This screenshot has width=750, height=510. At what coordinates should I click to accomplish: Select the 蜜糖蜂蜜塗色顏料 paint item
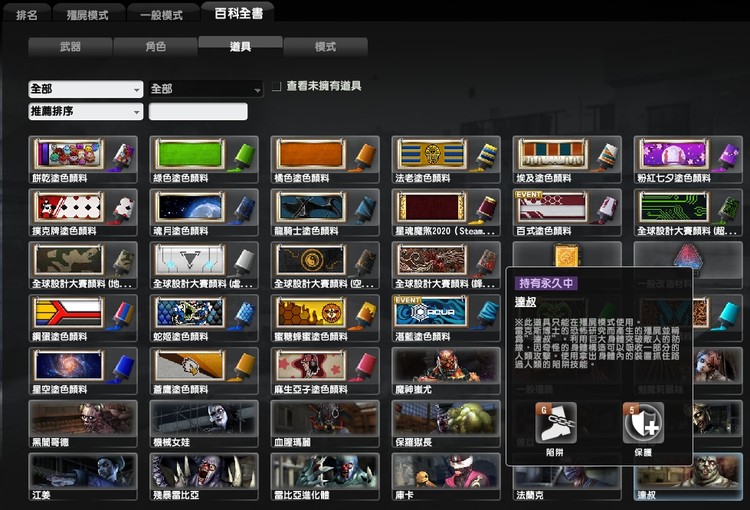pyautogui.click(x=325, y=318)
